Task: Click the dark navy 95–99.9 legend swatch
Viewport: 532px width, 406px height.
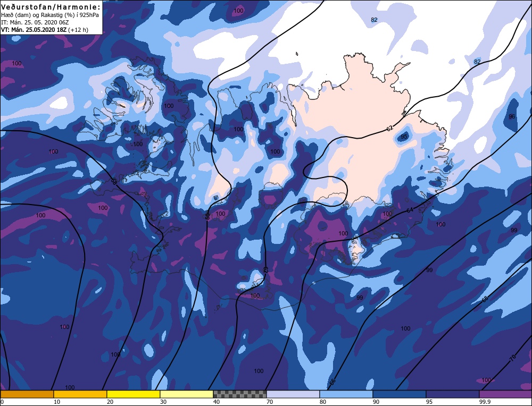Action: [452, 394]
